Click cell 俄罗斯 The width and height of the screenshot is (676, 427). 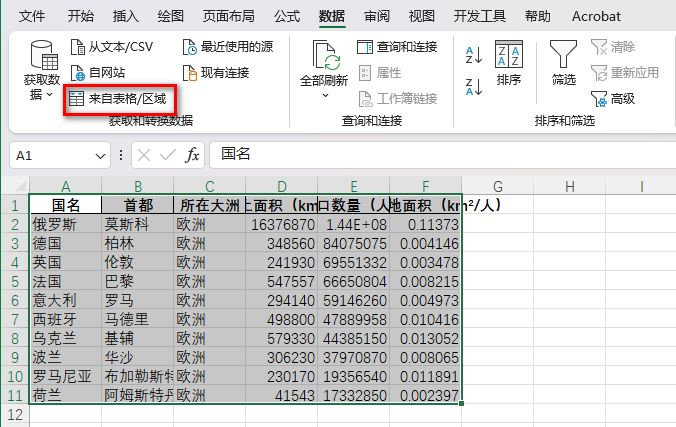[x=66, y=224]
